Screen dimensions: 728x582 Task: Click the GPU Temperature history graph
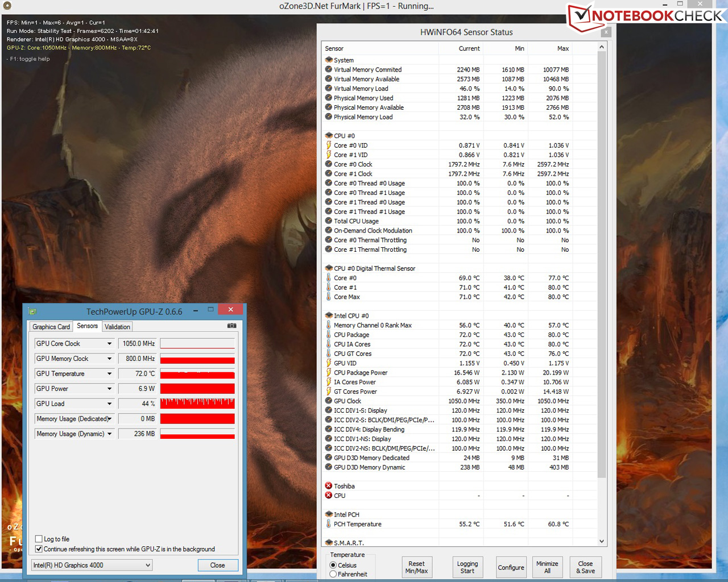click(x=197, y=373)
